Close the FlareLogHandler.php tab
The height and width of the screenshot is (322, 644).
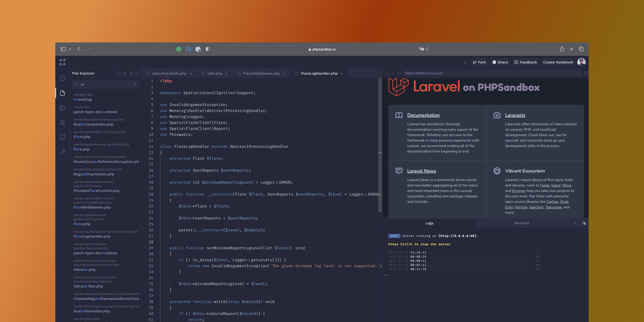coord(342,74)
